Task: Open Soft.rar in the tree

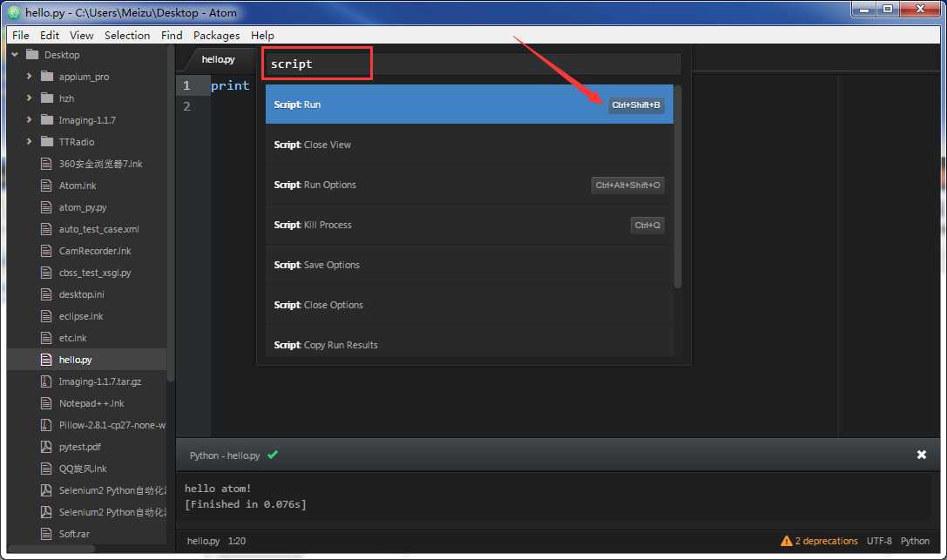Action: click(x=74, y=534)
